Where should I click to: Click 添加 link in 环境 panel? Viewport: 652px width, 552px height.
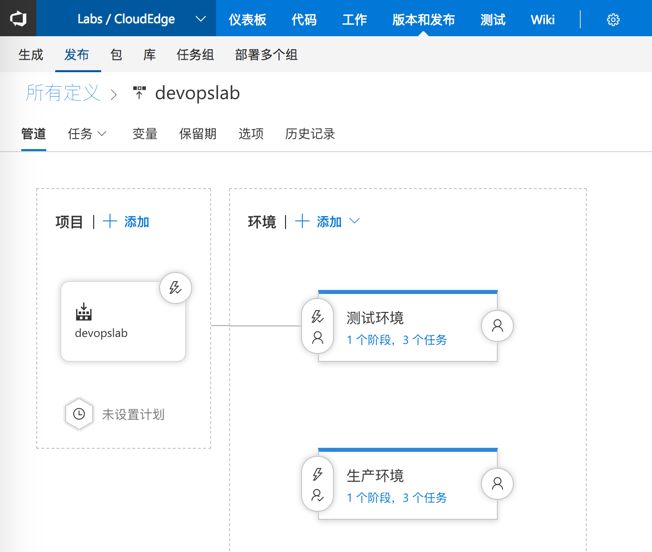[x=329, y=222]
